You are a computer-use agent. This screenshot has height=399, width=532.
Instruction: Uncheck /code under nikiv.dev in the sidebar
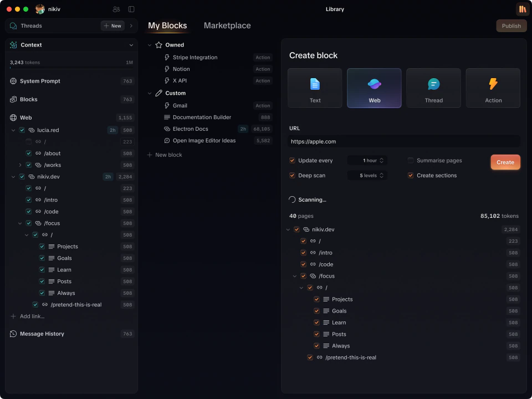tap(28, 211)
